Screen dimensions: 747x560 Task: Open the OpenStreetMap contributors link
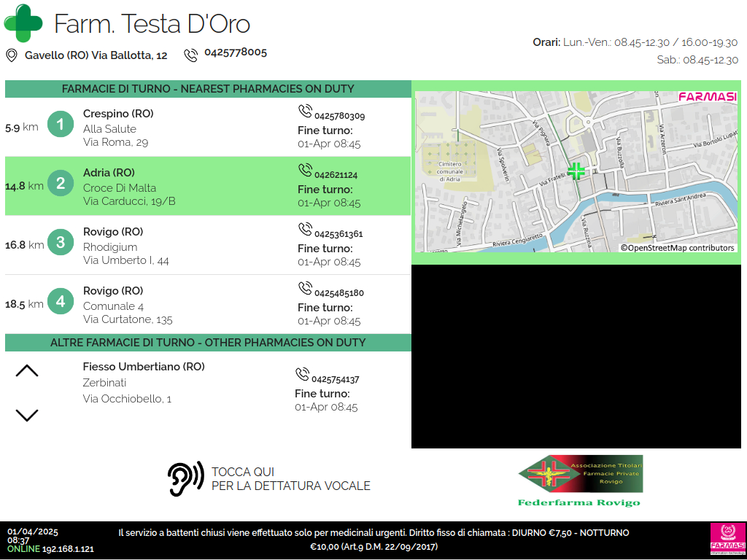pyautogui.click(x=678, y=248)
